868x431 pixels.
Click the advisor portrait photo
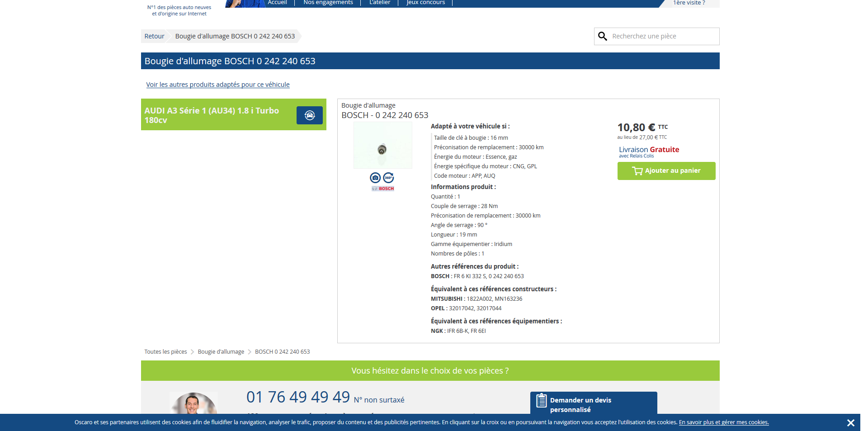pyautogui.click(x=193, y=403)
